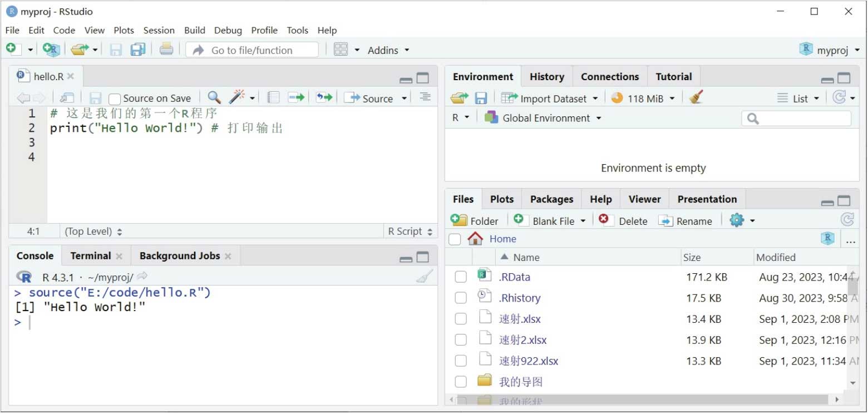Click the Find/Replace magnifier icon in editor
Image resolution: width=868 pixels, height=414 pixels.
tap(214, 98)
